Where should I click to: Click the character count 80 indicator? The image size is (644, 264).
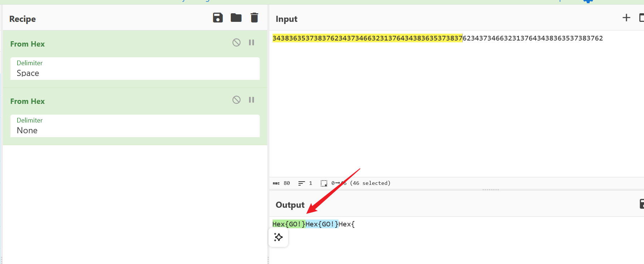click(x=287, y=183)
